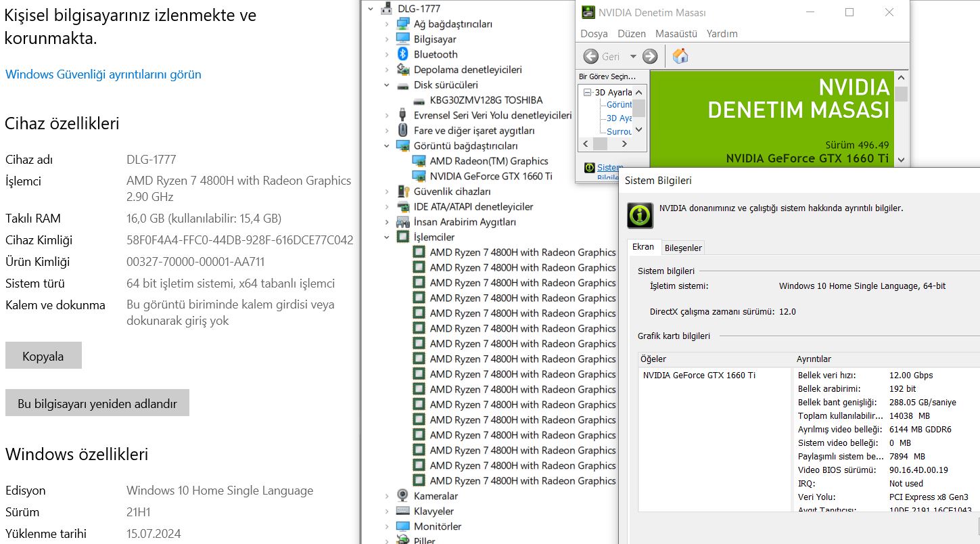Click Bu bilgisayarı yeniden adlandır button
Viewport: 980px width, 544px height.
click(x=97, y=403)
